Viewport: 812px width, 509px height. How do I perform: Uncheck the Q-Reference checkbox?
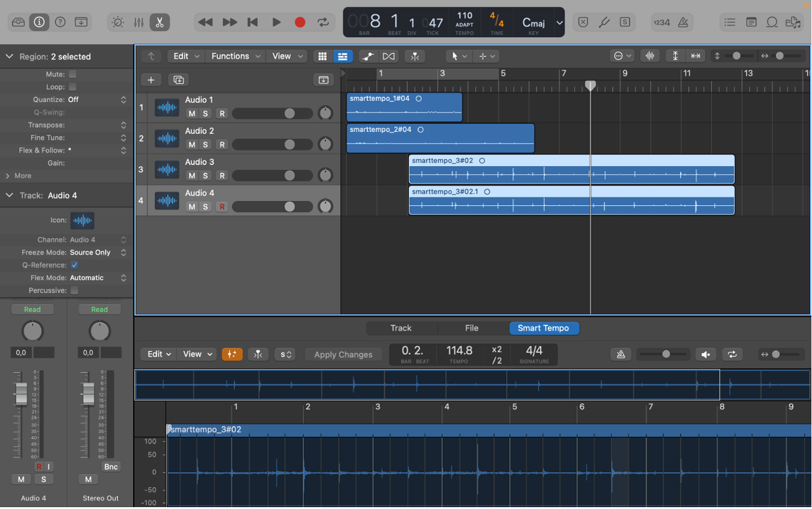click(x=74, y=265)
